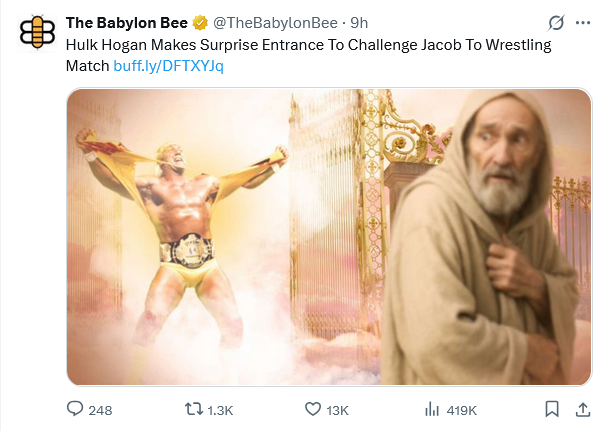Toggle the bookmark icon on this post
The width and height of the screenshot is (608, 431).
(x=551, y=409)
